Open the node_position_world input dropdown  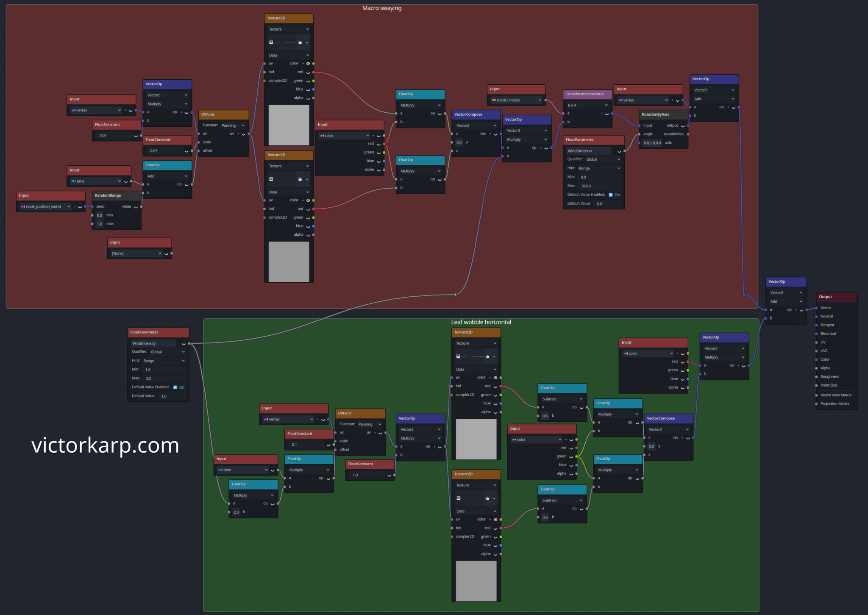click(x=45, y=207)
